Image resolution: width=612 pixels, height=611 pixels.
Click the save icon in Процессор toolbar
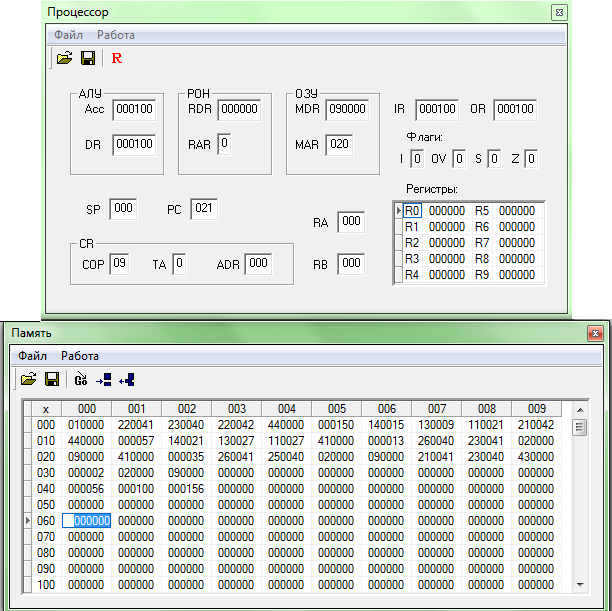[87, 58]
